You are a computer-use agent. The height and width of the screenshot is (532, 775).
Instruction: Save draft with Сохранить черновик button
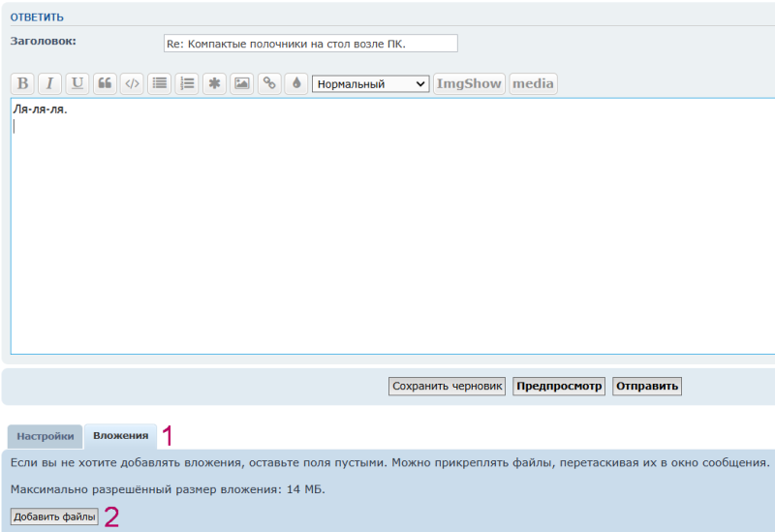[447, 386]
